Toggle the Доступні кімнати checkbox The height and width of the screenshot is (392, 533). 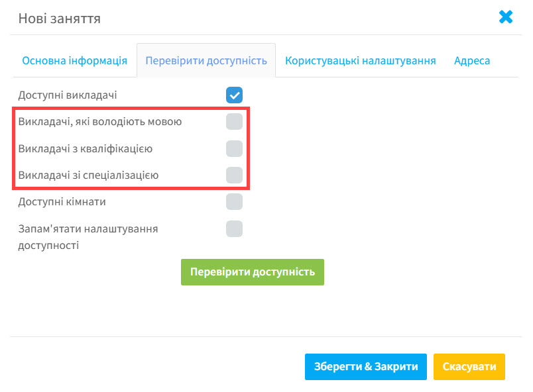(x=234, y=201)
